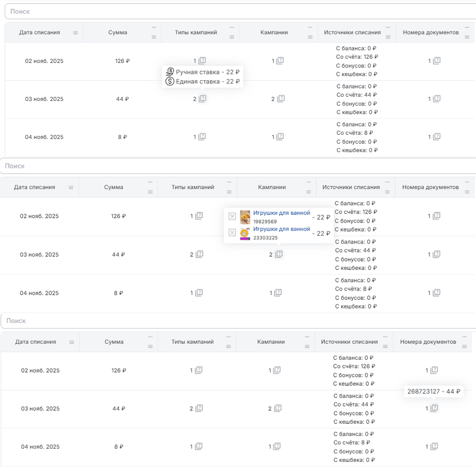Open three-dots menu on Кампании column in middle table
The width and height of the screenshot is (476, 467).
point(308,182)
